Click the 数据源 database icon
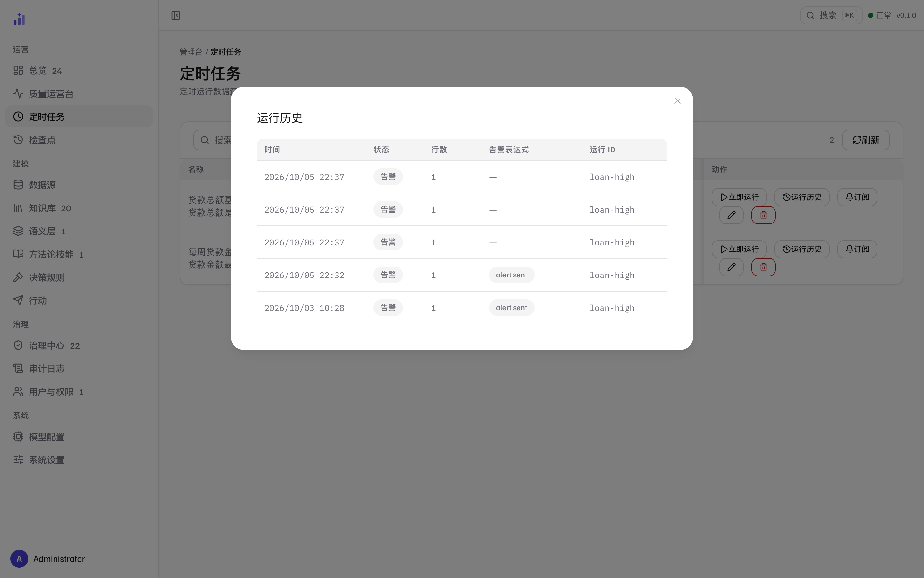 [x=18, y=185]
